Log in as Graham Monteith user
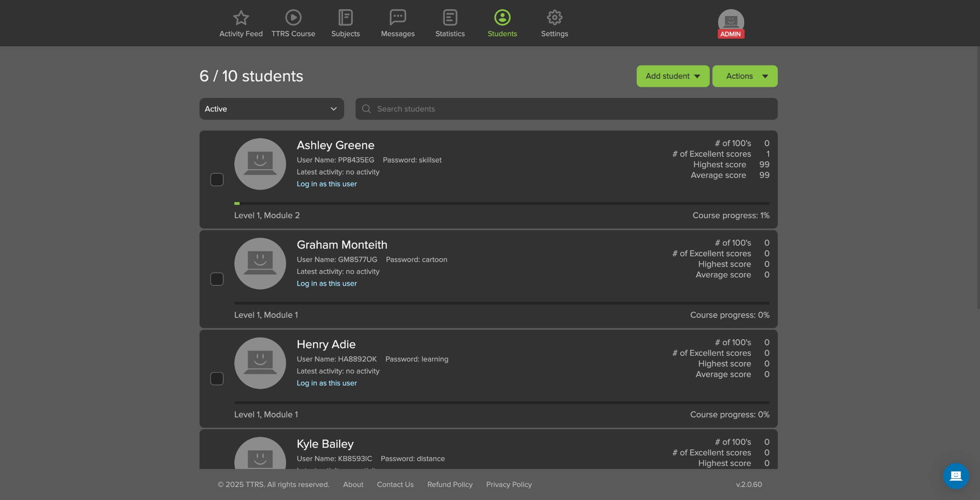The image size is (980, 500). (x=327, y=283)
